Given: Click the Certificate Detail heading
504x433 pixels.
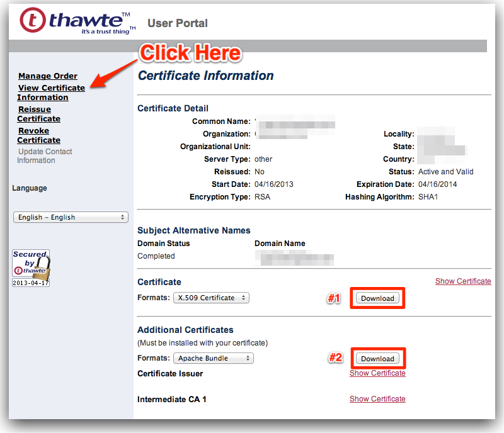Looking at the screenshot, I should tap(173, 108).
